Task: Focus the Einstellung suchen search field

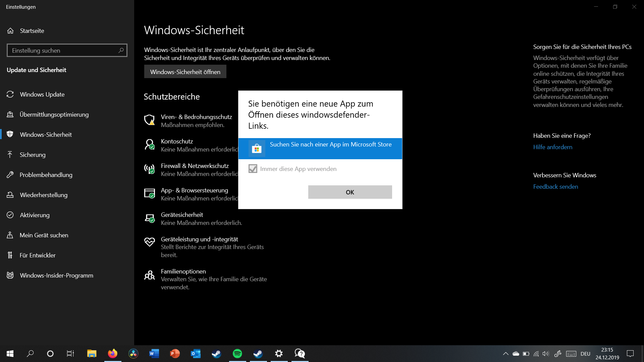Action: point(67,50)
